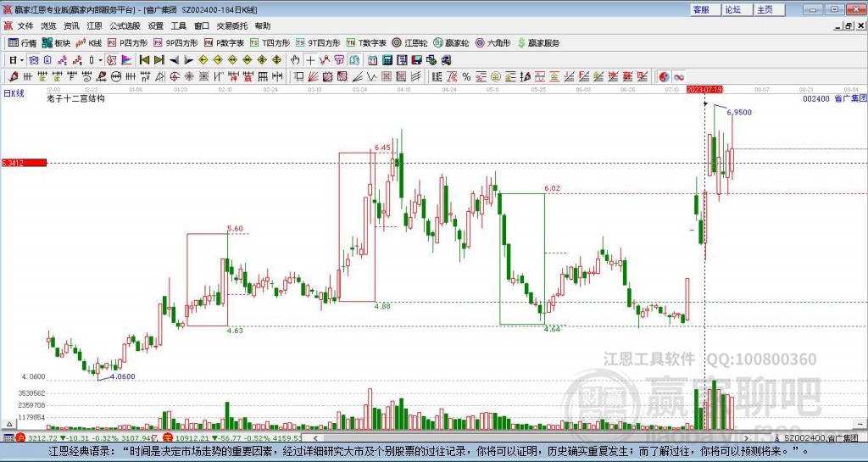Expand the 日 period dropdown
Screen dimensions: 868x462
coord(21,59)
